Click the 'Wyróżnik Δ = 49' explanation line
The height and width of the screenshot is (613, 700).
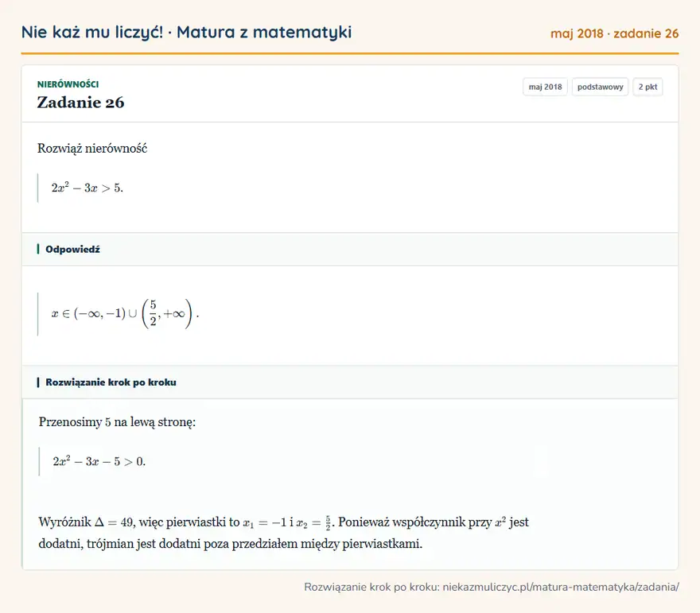pos(283,522)
